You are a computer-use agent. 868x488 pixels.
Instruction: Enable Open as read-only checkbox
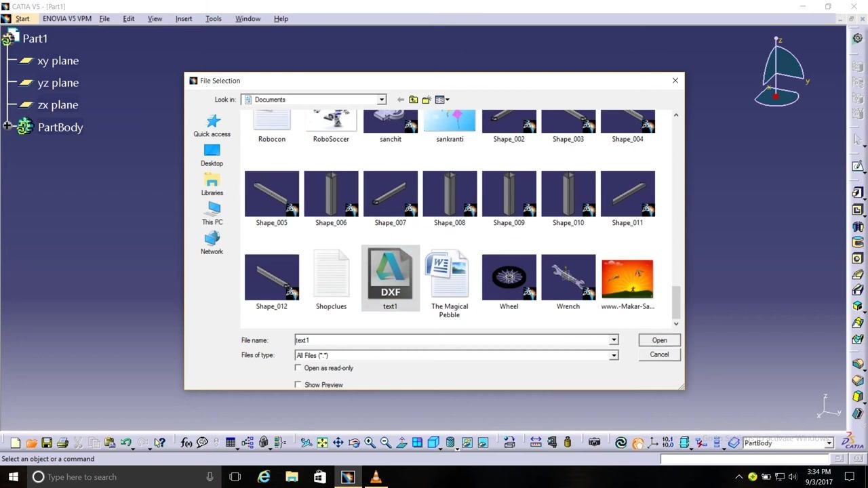coord(298,368)
